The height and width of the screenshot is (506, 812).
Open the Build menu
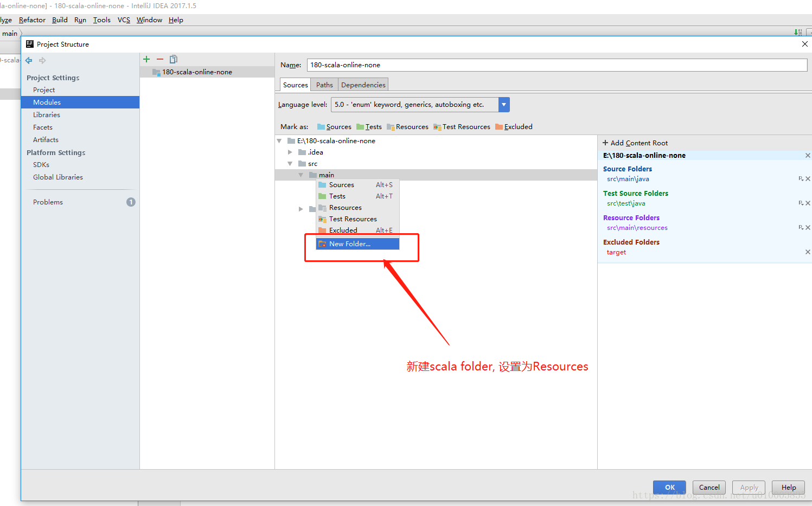click(x=60, y=20)
